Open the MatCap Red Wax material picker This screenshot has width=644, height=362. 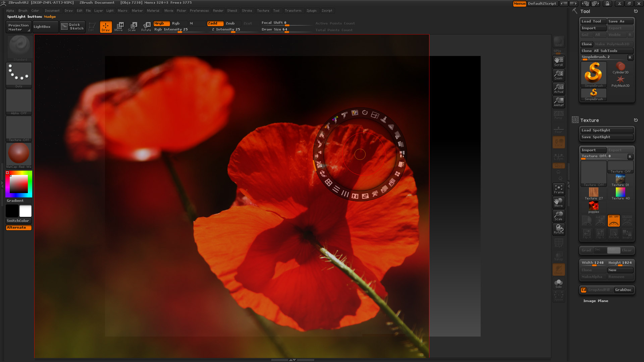point(19,154)
